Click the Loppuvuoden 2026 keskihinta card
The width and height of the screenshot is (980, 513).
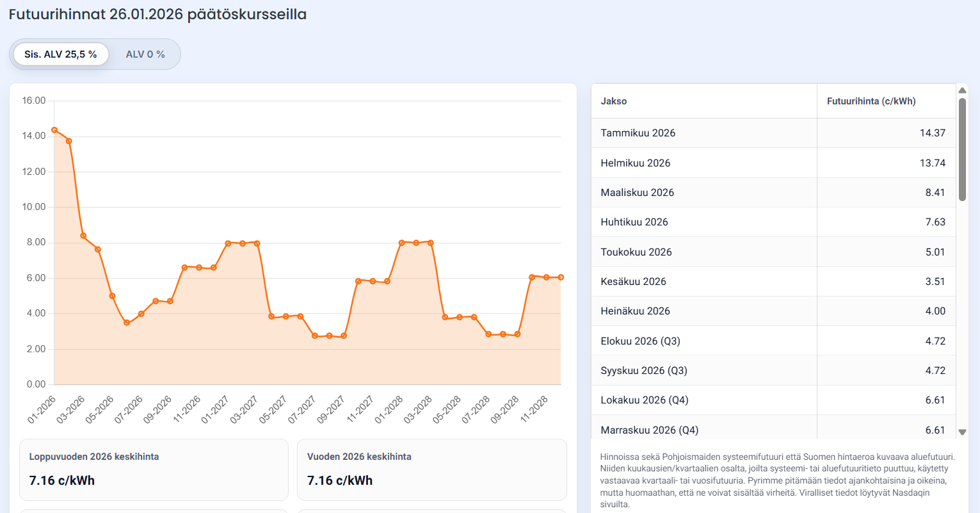pyautogui.click(x=154, y=469)
